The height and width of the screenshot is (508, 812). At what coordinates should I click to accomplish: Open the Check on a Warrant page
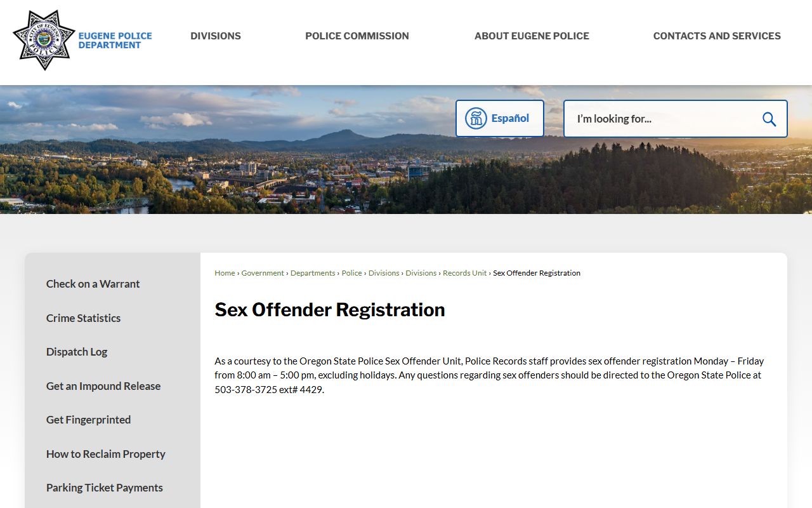93,284
